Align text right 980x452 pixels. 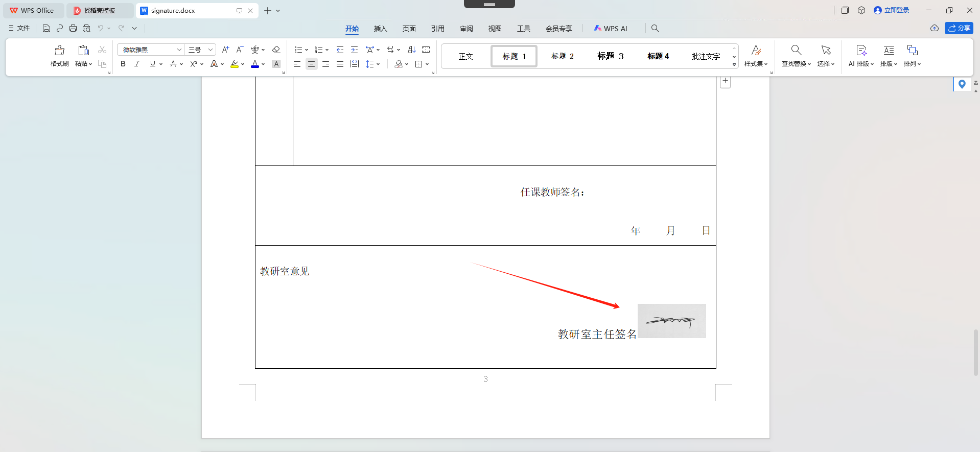click(325, 64)
